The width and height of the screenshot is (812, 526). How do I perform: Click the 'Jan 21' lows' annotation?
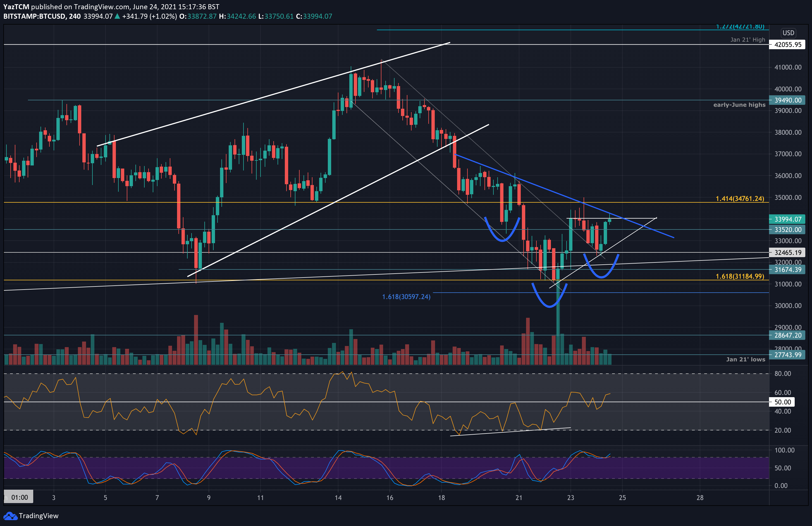(x=746, y=359)
